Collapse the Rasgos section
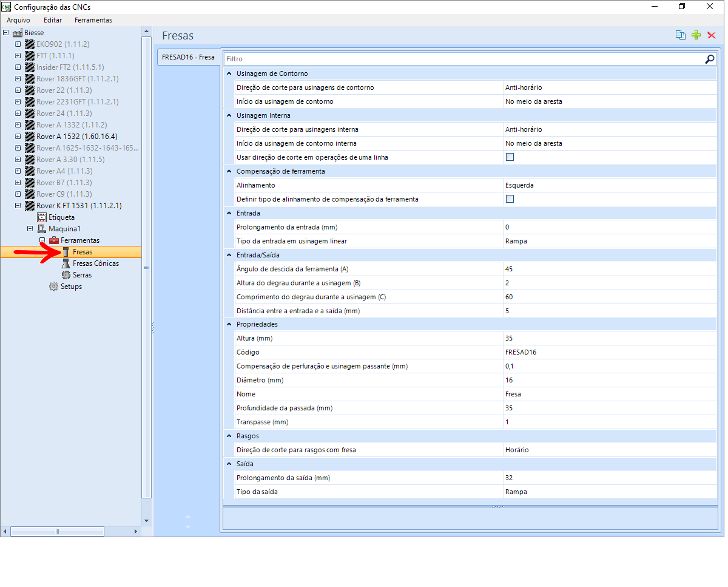The height and width of the screenshot is (587, 728). pyautogui.click(x=229, y=436)
